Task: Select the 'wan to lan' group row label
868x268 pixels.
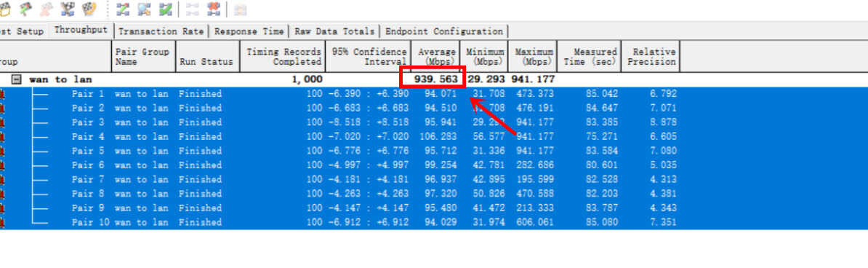Action: coord(60,79)
